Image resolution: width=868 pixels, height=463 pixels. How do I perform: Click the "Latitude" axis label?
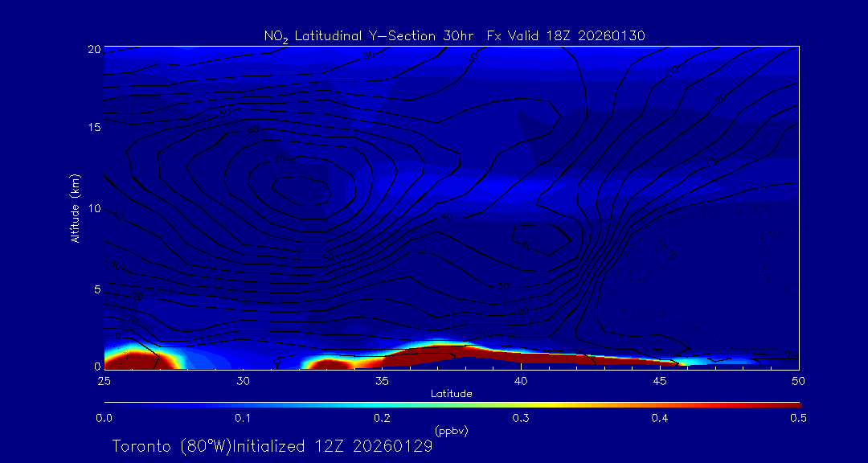[x=451, y=395]
